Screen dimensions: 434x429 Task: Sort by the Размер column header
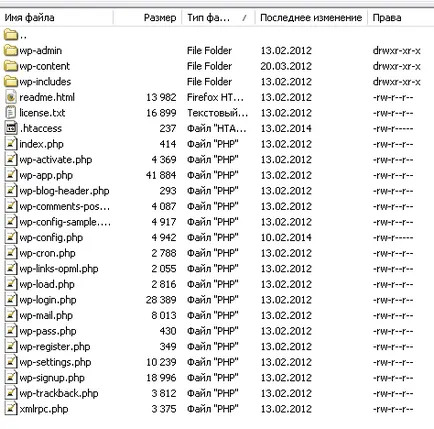(x=160, y=18)
